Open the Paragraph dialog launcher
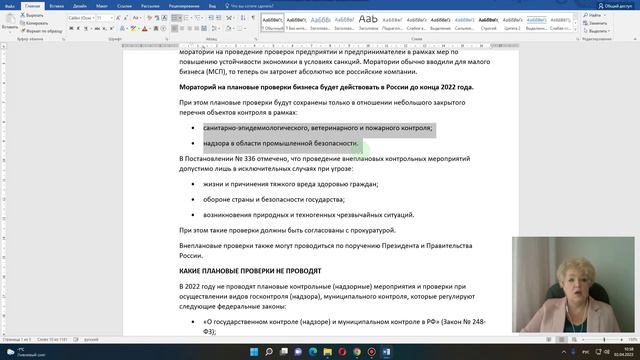 tap(256, 39)
